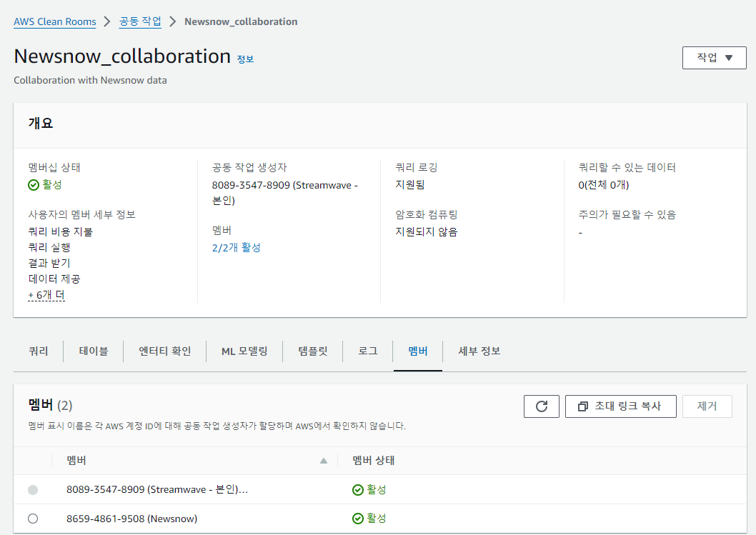Click the '쿼리 로깅' label
The image size is (756, 535).
(416, 167)
